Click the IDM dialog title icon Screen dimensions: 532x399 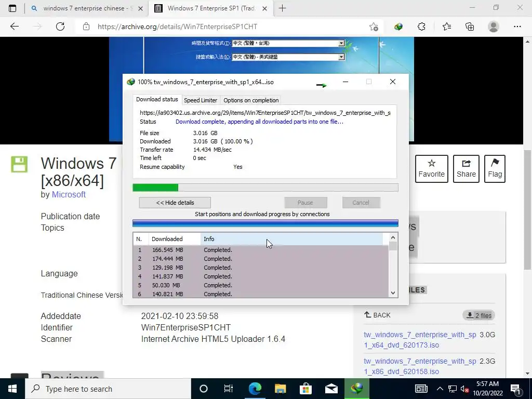click(x=130, y=82)
